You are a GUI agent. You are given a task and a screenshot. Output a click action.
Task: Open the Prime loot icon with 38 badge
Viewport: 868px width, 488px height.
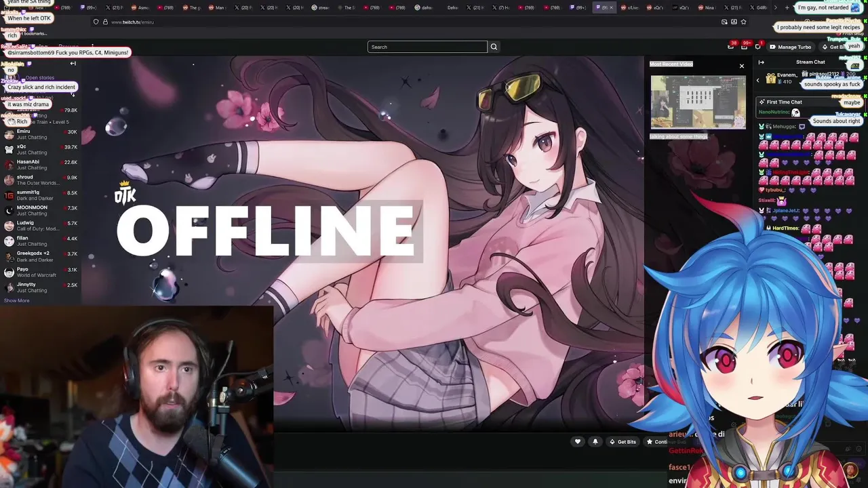click(x=730, y=46)
